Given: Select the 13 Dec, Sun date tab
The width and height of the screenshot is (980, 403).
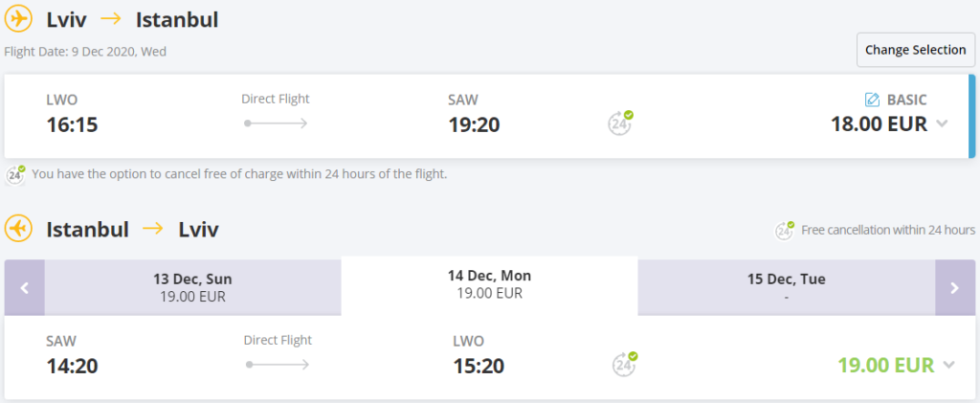Looking at the screenshot, I should coord(192,287).
